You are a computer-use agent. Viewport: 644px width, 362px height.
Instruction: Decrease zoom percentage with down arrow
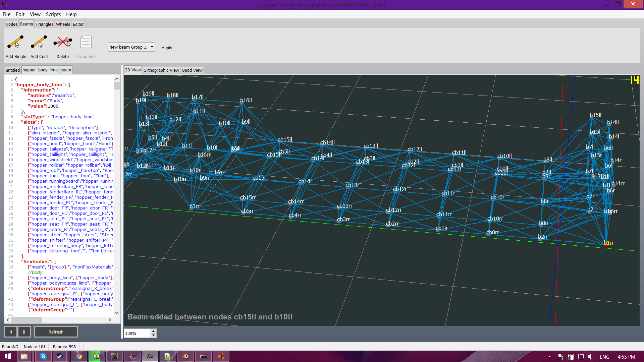(x=154, y=335)
